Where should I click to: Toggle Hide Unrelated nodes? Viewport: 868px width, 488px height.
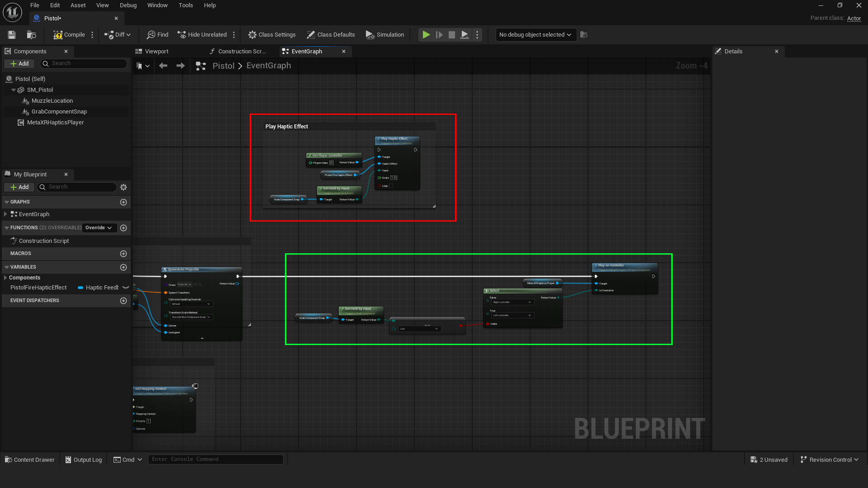[x=202, y=35]
